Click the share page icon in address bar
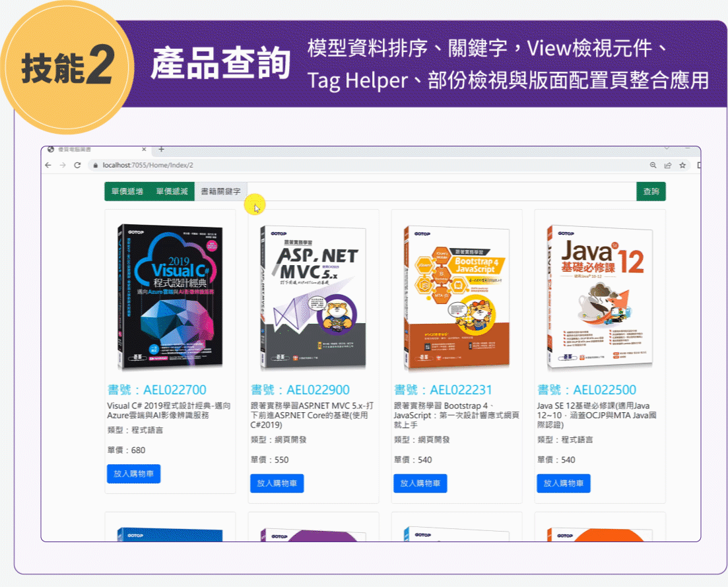728x587 pixels. (668, 165)
